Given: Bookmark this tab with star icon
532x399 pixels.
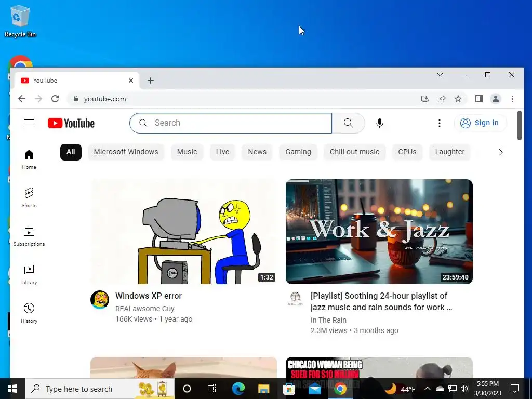Looking at the screenshot, I should coord(458,99).
